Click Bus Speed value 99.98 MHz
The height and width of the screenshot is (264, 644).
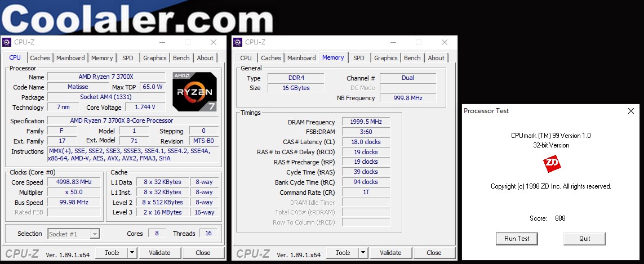[74, 202]
